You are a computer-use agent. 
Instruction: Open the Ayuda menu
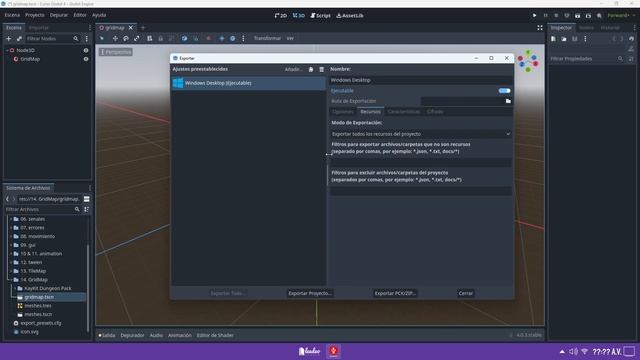tap(99, 15)
